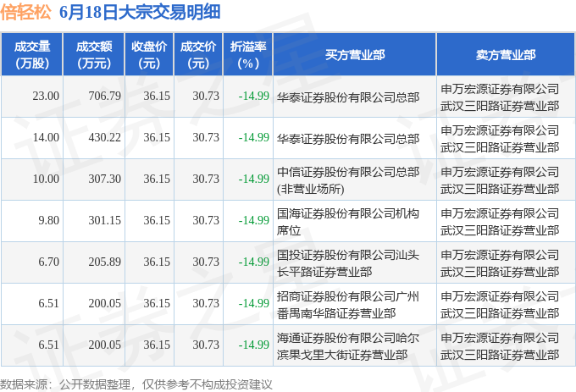Click seller 申万宏源证券 in the 招商证券 row

(500, 305)
